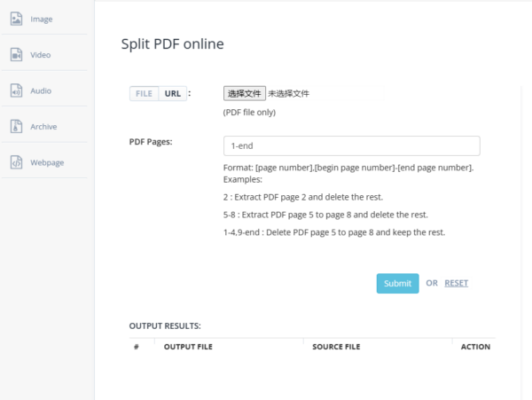Click the PDF Pages input field
The height and width of the screenshot is (400, 532).
[351, 145]
